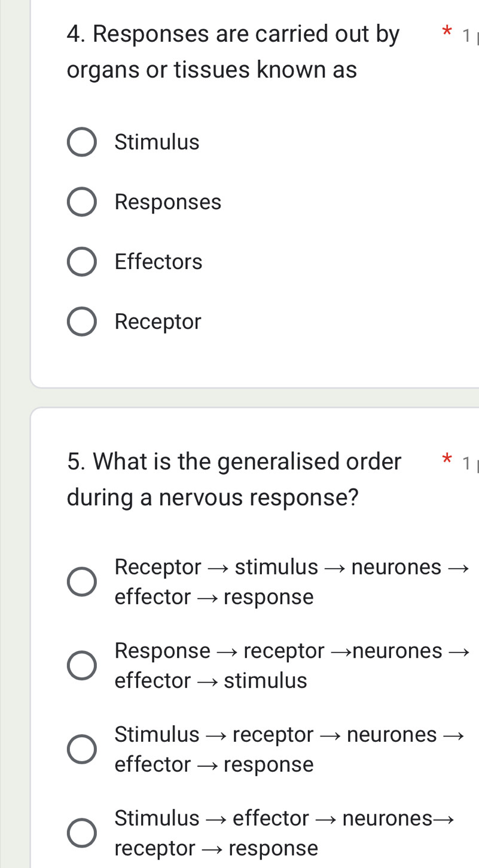Click the Effectors answer label text
Screen dimensions: 479x868
pos(158,261)
